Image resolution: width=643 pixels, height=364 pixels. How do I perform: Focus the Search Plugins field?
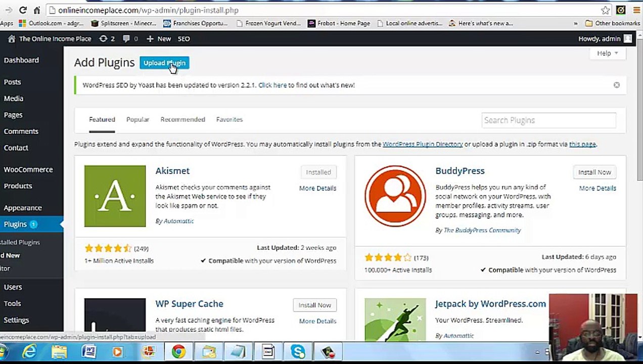click(x=548, y=120)
